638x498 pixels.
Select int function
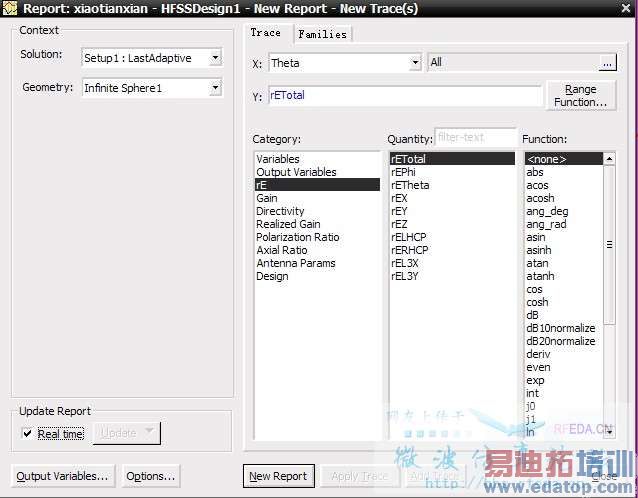[564, 393]
